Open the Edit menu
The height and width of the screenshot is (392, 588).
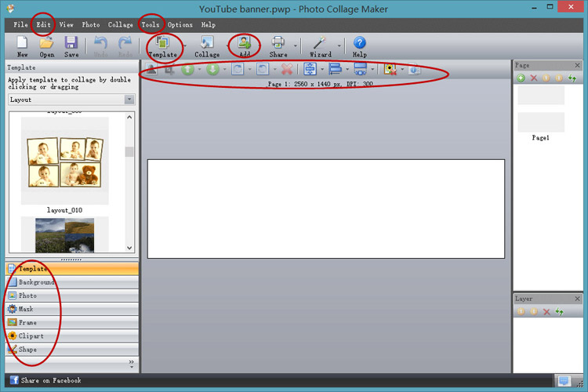click(x=43, y=25)
